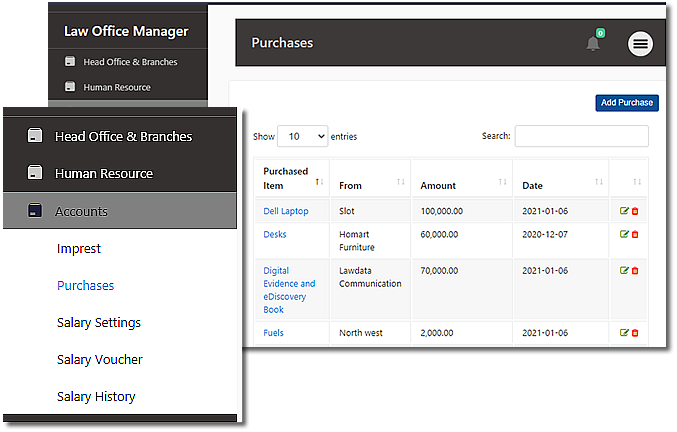
Task: Click the edit icon for Dell Laptop
Action: [x=625, y=211]
